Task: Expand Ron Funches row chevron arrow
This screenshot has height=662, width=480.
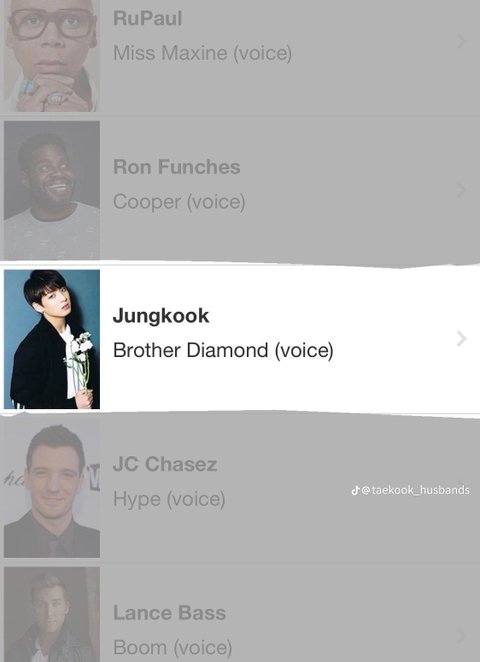Action: click(462, 190)
